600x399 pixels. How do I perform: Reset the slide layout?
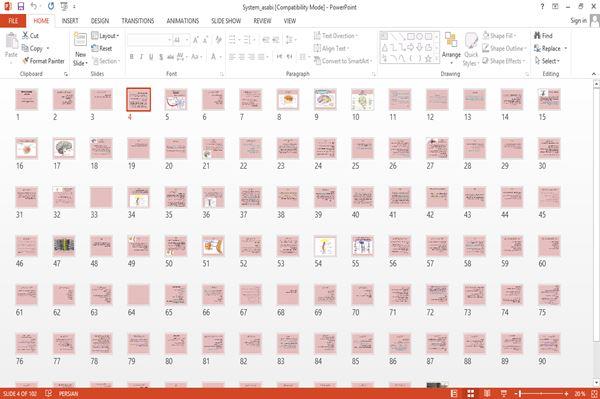tap(102, 48)
